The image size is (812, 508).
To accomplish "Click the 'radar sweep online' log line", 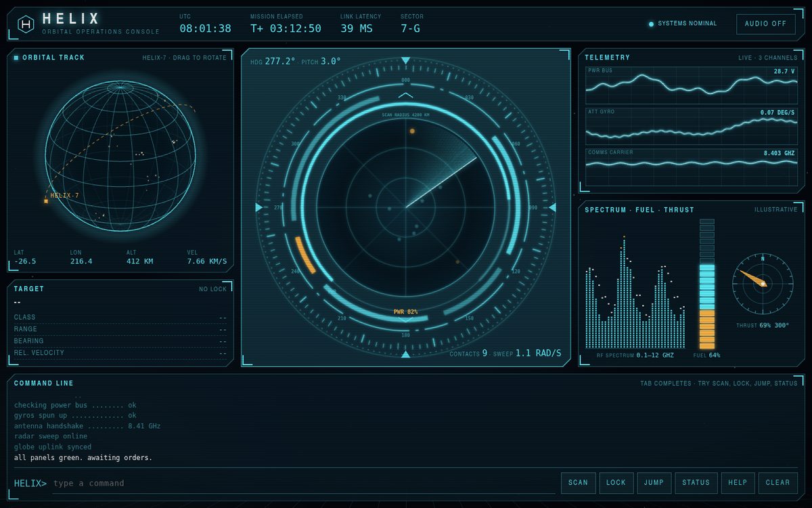I will [51, 437].
